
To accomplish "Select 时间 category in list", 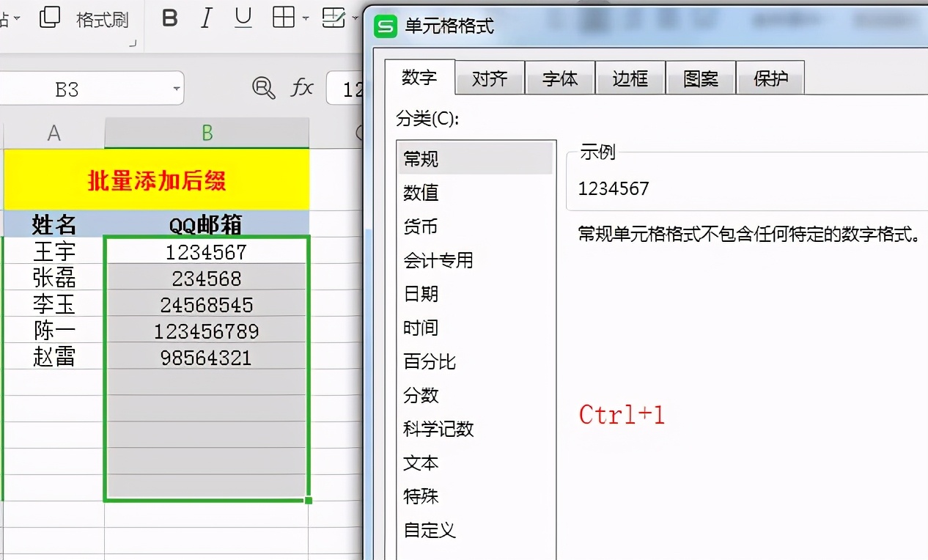I will [x=475, y=327].
